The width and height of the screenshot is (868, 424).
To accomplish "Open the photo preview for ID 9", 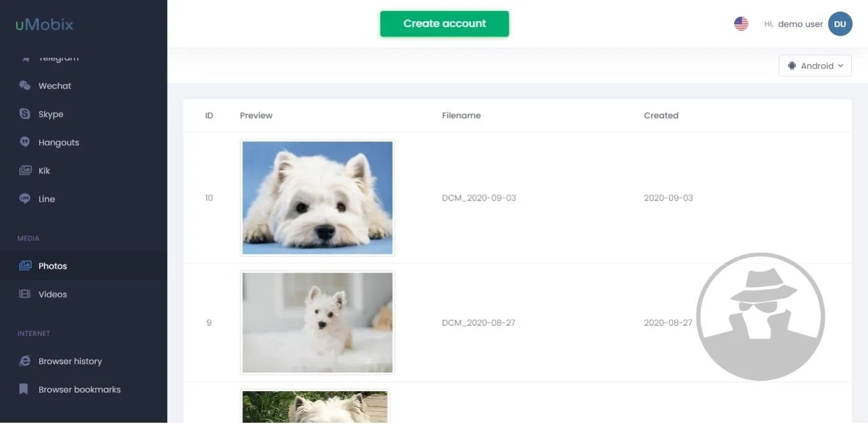I will coord(317,322).
